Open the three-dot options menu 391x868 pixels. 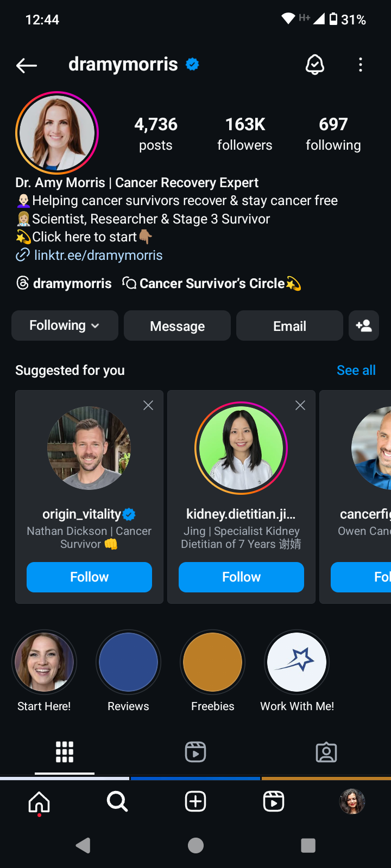(360, 65)
